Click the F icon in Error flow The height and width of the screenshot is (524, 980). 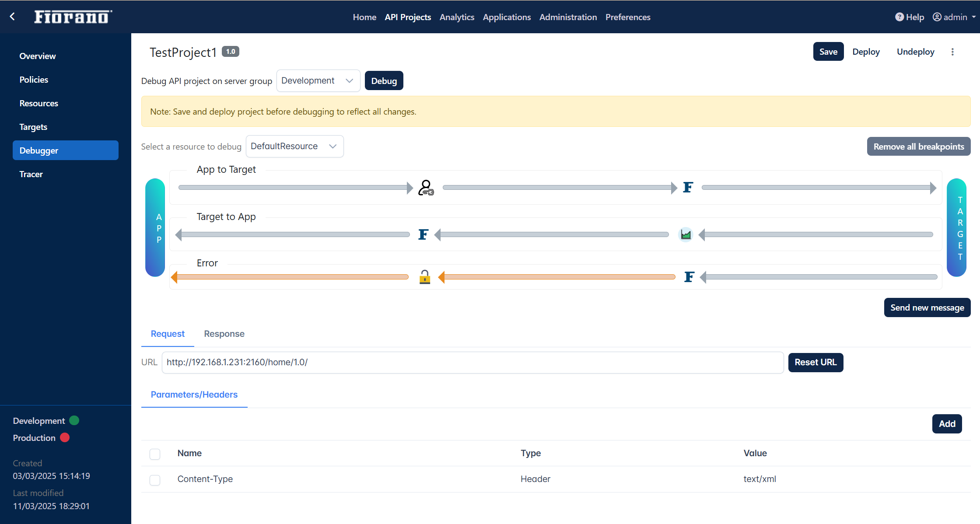(x=689, y=277)
